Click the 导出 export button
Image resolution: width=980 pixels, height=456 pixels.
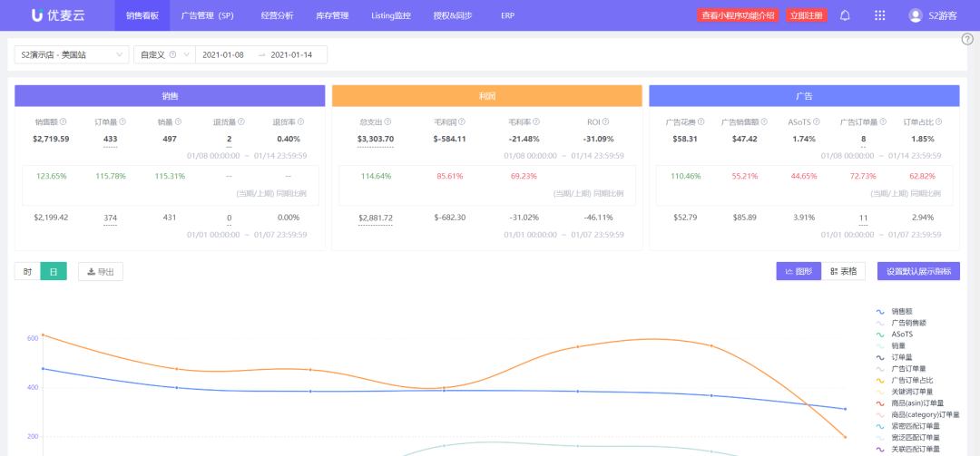pos(101,271)
